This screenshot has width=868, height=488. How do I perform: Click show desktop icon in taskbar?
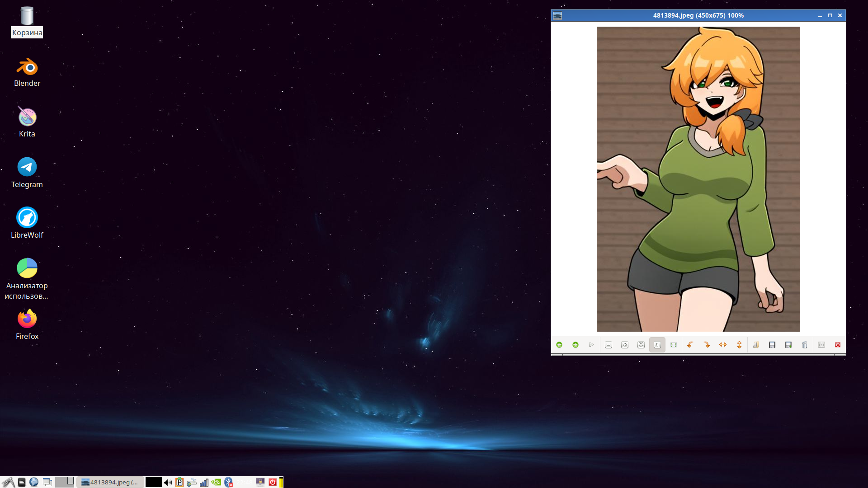pos(47,482)
